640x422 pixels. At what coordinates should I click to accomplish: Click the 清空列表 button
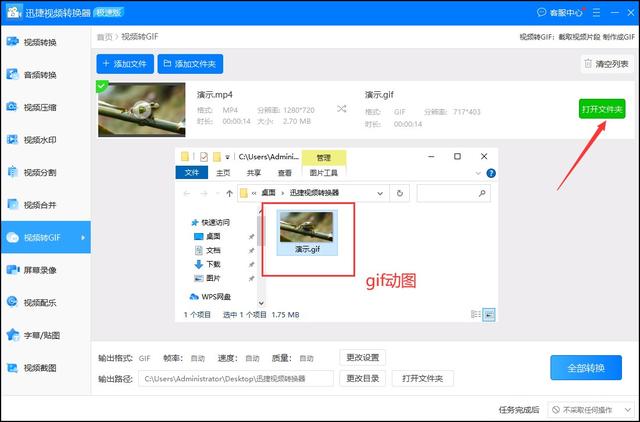pos(607,64)
